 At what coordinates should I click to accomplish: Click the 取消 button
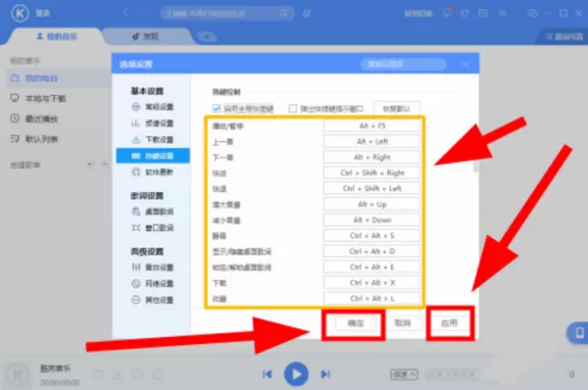[403, 322]
